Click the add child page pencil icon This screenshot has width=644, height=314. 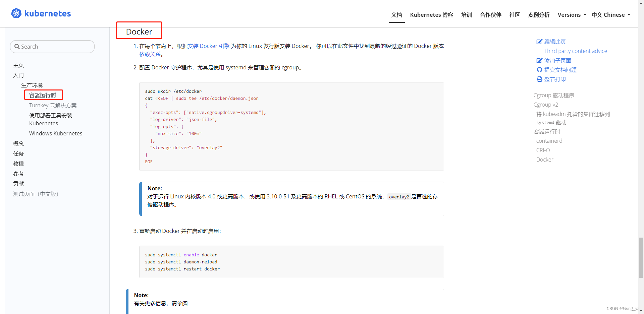[539, 60]
